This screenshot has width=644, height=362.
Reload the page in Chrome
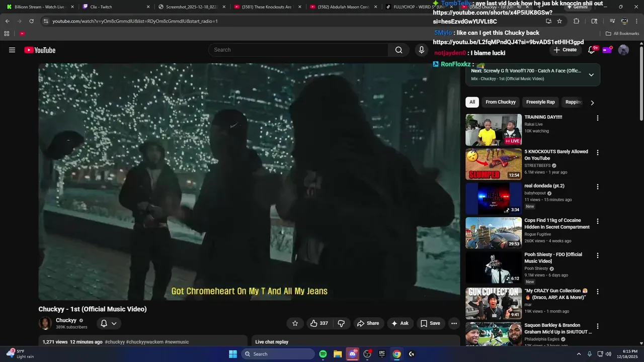[31, 21]
